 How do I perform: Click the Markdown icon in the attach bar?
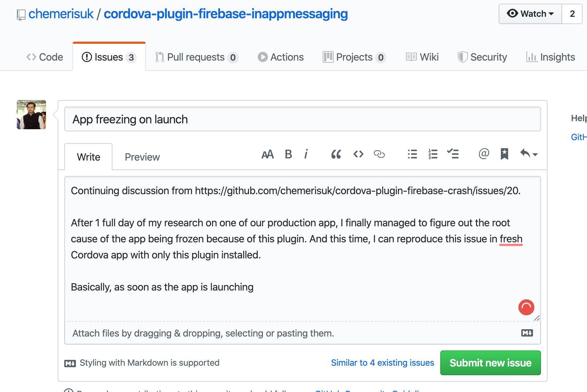527,333
